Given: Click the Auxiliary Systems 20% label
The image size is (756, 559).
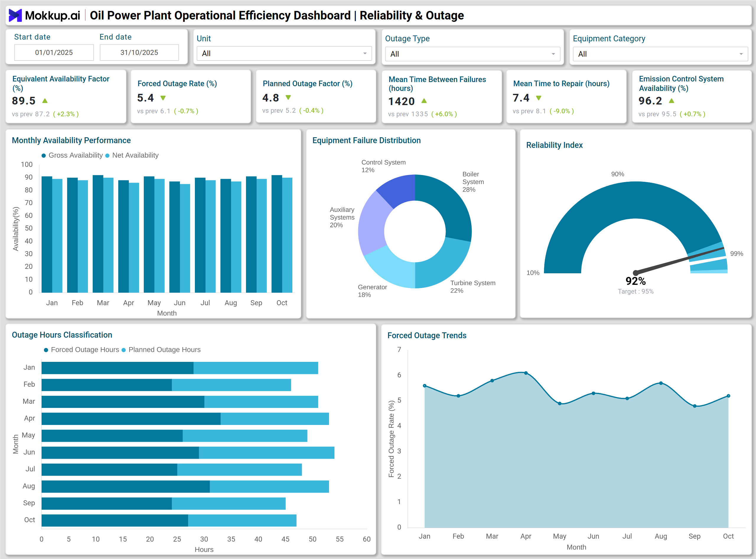Looking at the screenshot, I should [342, 218].
